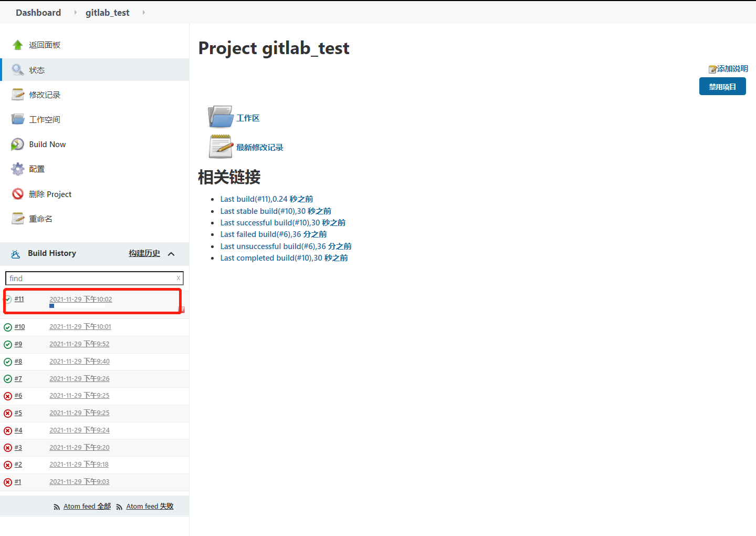
Task: Open the 2021-11-29 下午9:03 timestamp link
Action: coord(79,482)
